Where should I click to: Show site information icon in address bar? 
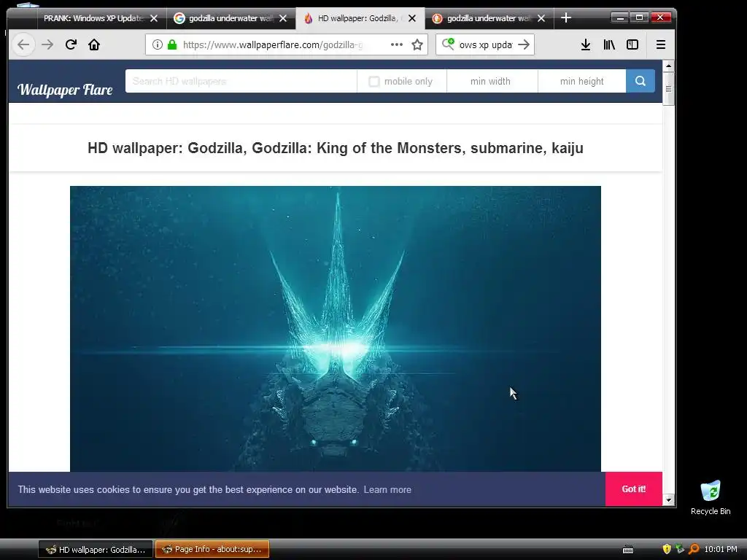(158, 44)
